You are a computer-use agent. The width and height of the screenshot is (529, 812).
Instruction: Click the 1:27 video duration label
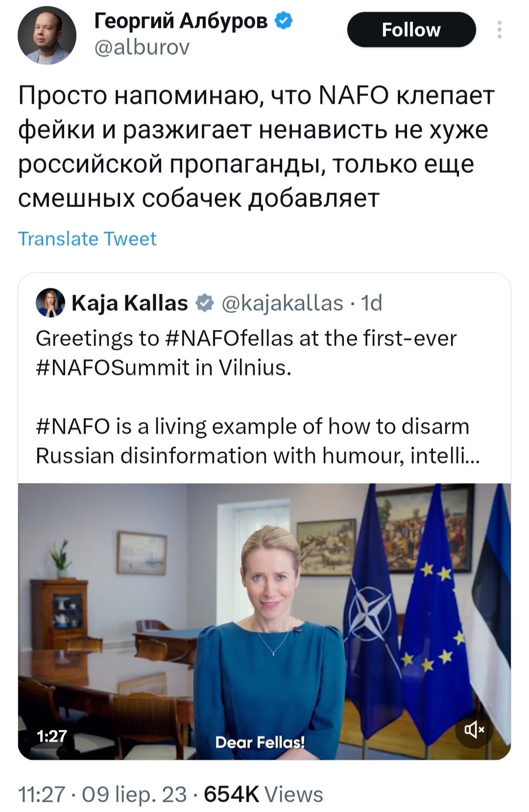tap(51, 735)
